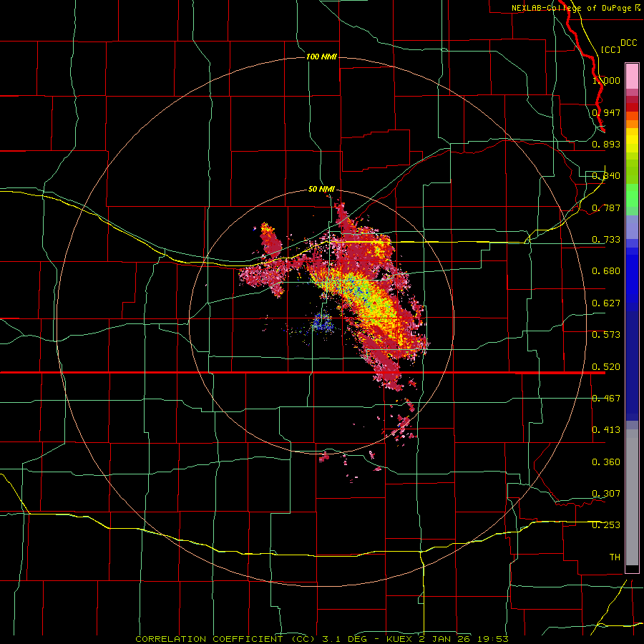The width and height of the screenshot is (644, 644).
Task: Click the DCC product label
Action: 628,43
